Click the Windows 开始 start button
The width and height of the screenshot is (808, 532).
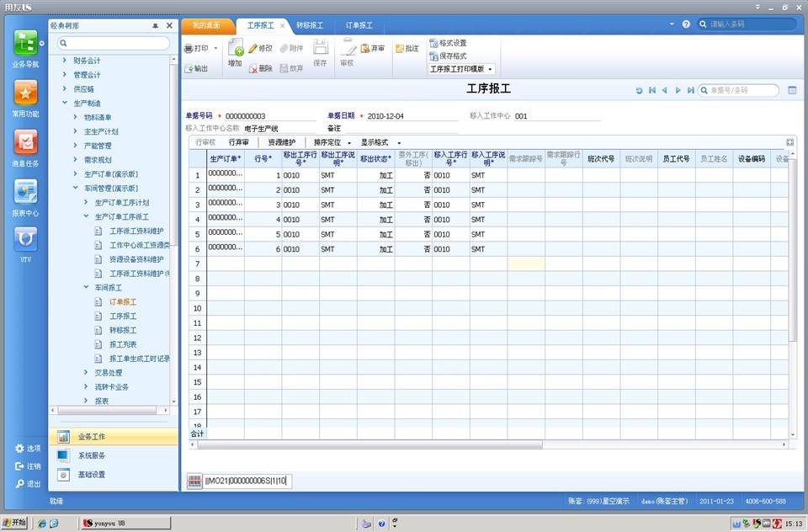pos(14,523)
